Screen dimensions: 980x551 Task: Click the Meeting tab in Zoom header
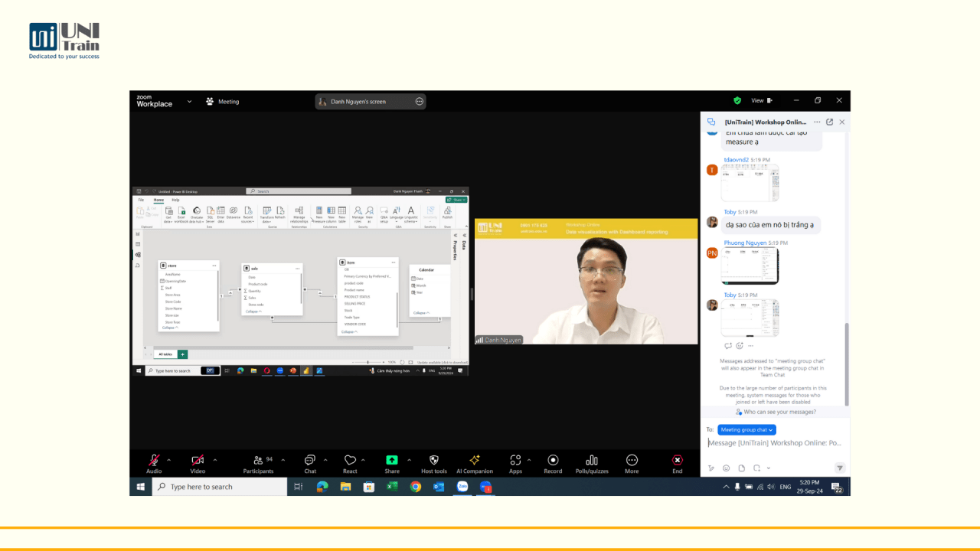(223, 101)
